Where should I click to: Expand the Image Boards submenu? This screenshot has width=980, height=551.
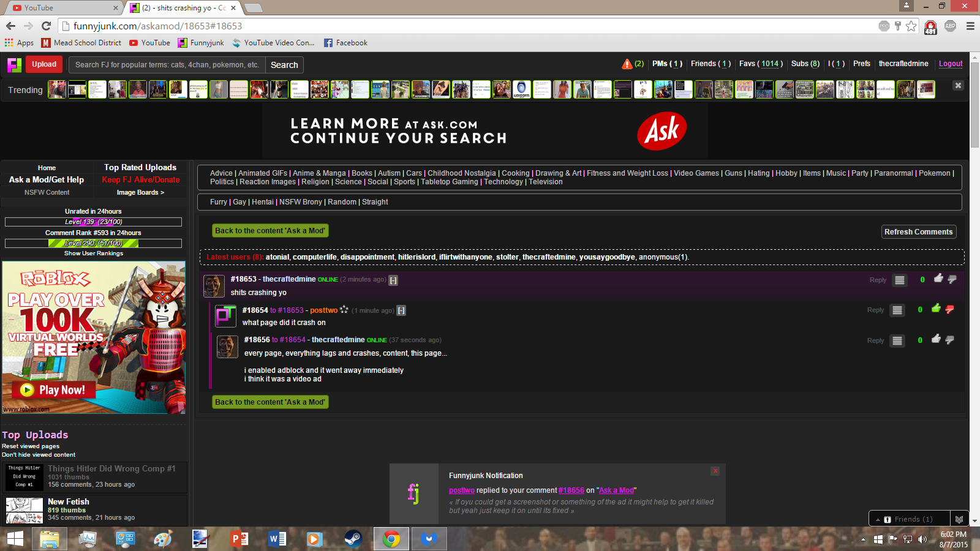pyautogui.click(x=140, y=192)
